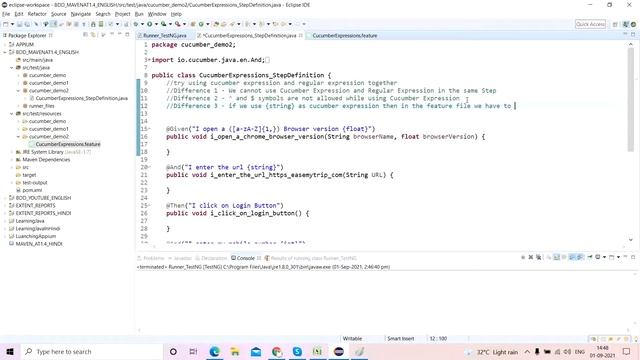The image size is (640, 360).
Task: Click the Pin Console icon
Action: [589, 257]
